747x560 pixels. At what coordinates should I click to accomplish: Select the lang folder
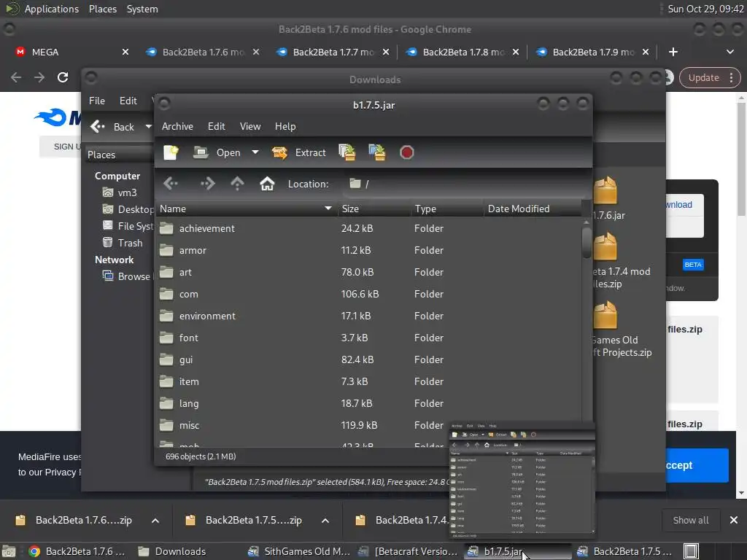coord(368,404)
